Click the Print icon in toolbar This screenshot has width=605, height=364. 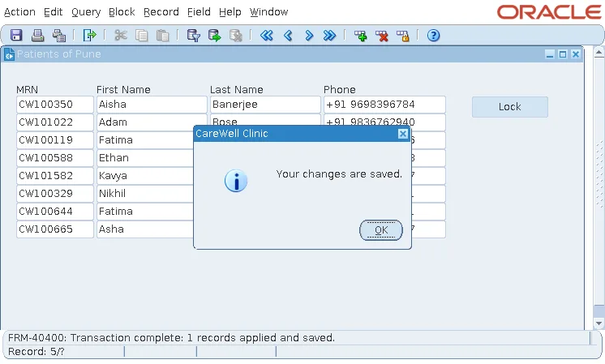point(37,36)
